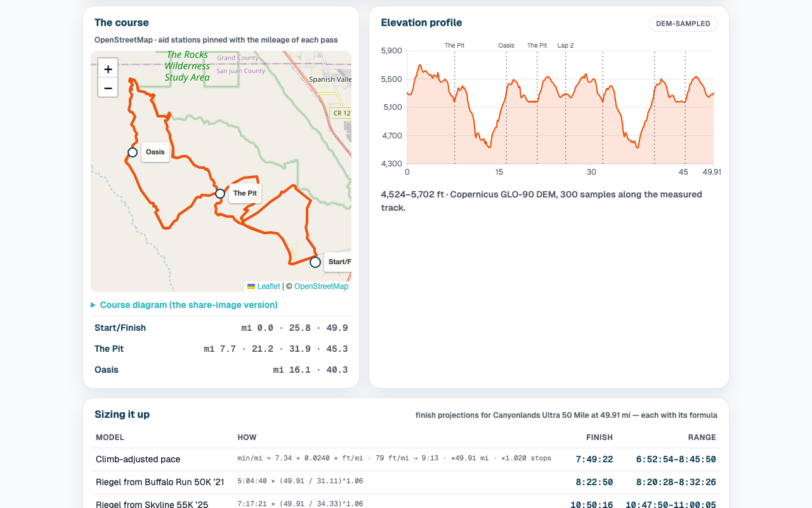
Task: Click the 'Sizing it up' heading
Action: tap(122, 415)
